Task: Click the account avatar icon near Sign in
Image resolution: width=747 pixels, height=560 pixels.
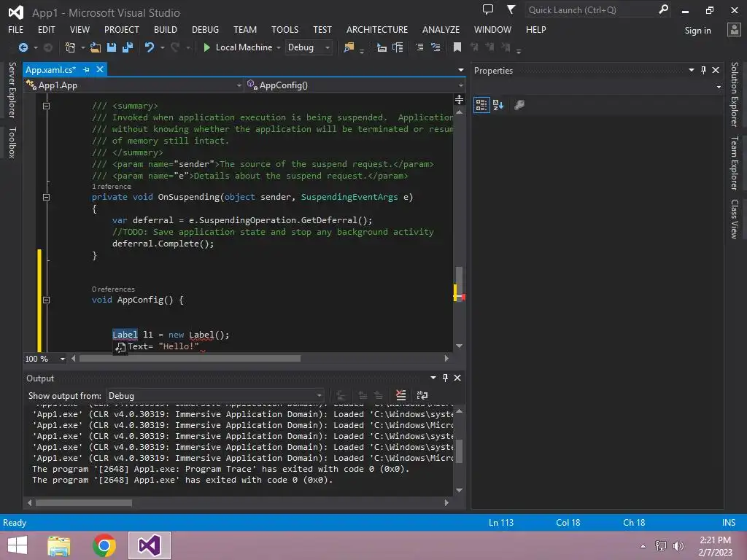Action: tap(734, 29)
